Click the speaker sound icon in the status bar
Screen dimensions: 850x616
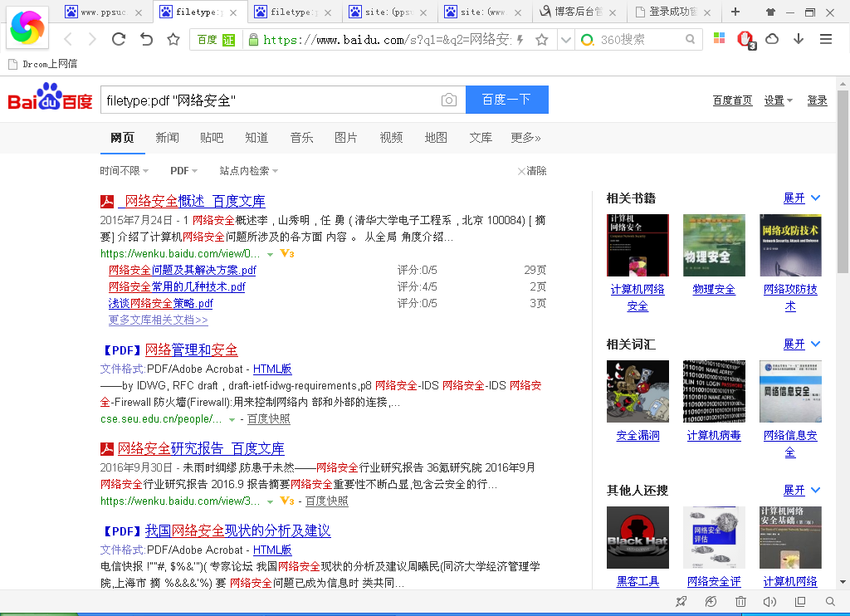[x=769, y=601]
